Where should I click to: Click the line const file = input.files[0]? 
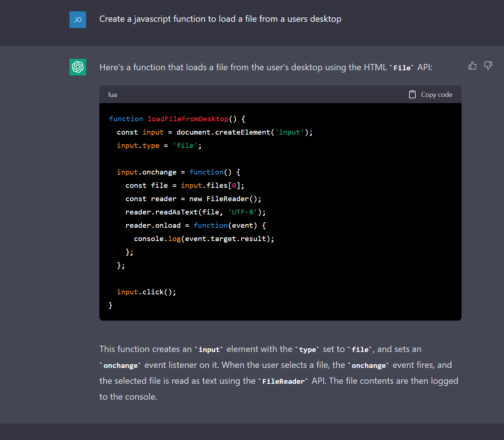(185, 185)
